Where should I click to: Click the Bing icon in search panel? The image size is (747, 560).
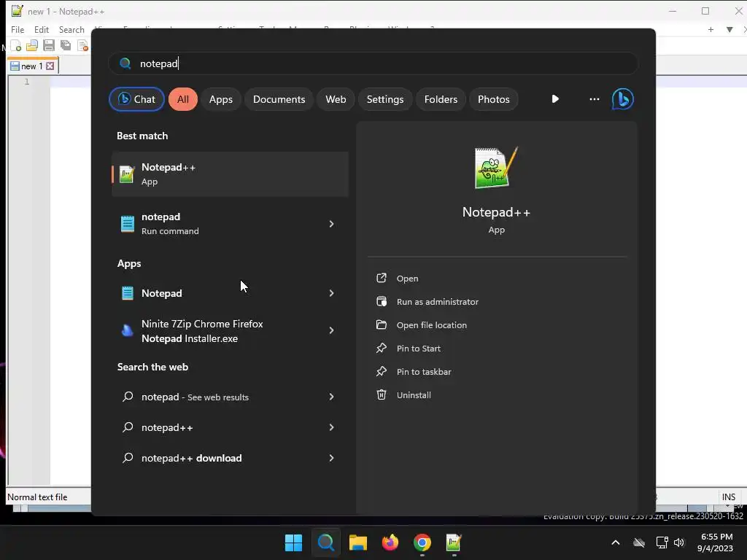click(x=623, y=99)
